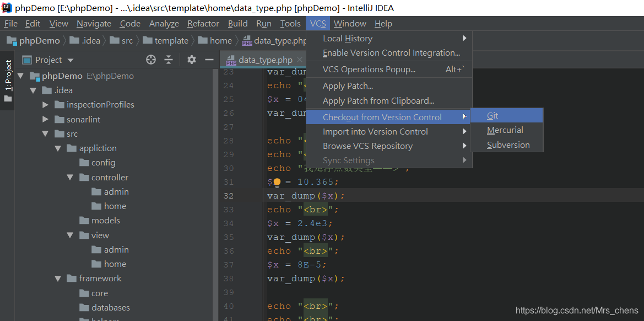Choose Enable Version Control Integration
Viewport: 644px width, 321px height.
[389, 53]
